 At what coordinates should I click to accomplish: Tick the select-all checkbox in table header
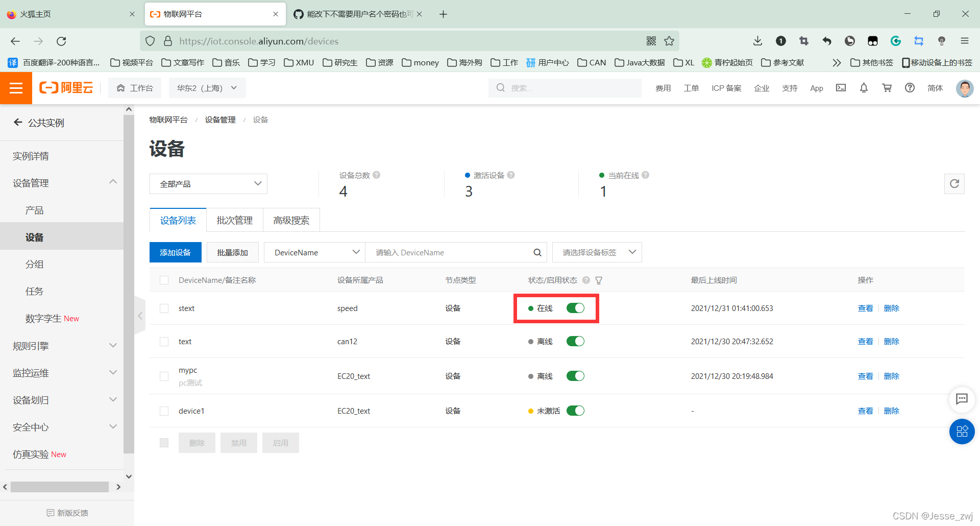(x=164, y=280)
